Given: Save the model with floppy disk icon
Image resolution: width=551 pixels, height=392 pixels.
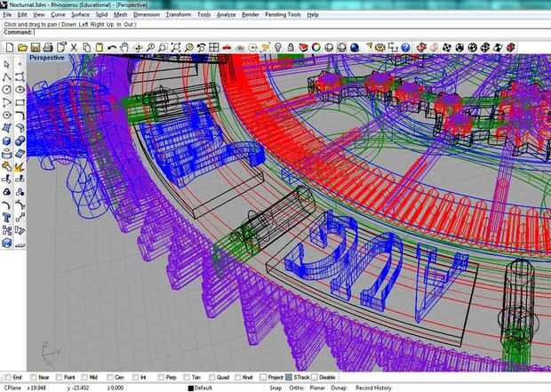Looking at the screenshot, I should click(36, 47).
